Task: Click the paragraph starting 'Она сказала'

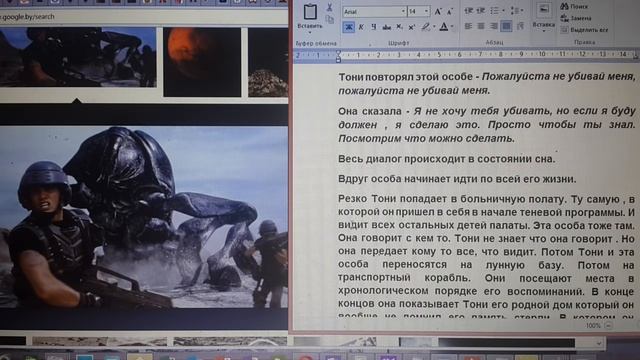Action: pos(487,124)
